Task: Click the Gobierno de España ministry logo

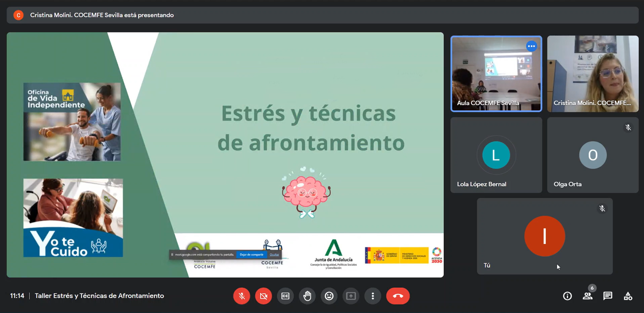Action: (x=397, y=255)
